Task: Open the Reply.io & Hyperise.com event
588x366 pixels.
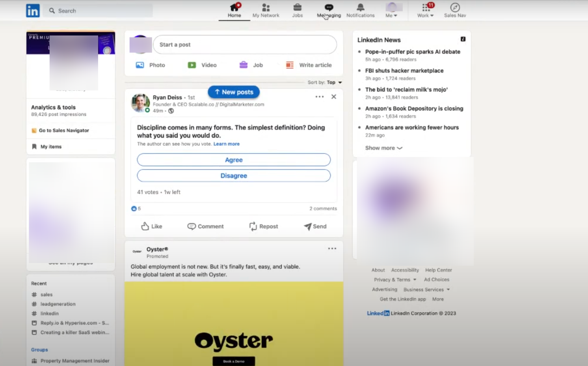Action: pyautogui.click(x=70, y=323)
